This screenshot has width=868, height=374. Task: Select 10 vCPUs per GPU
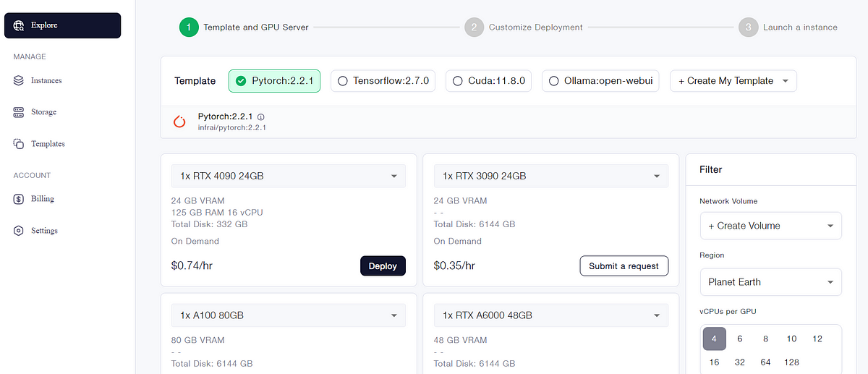[791, 339]
